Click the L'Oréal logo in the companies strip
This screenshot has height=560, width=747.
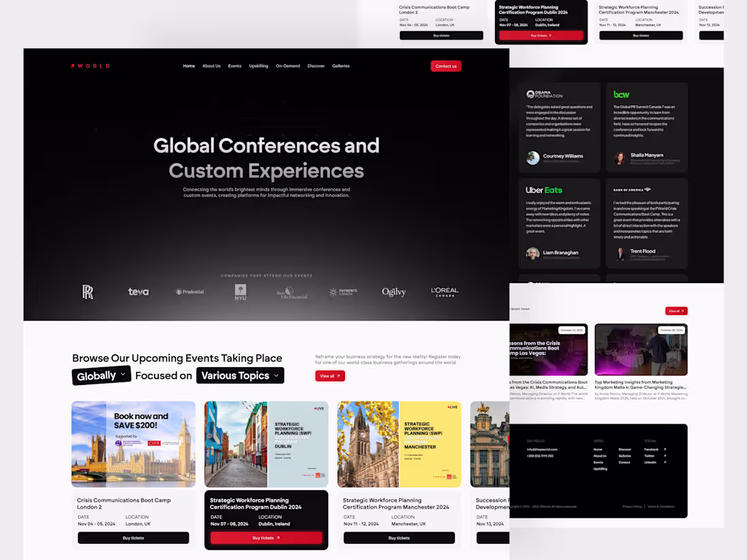coord(445,291)
